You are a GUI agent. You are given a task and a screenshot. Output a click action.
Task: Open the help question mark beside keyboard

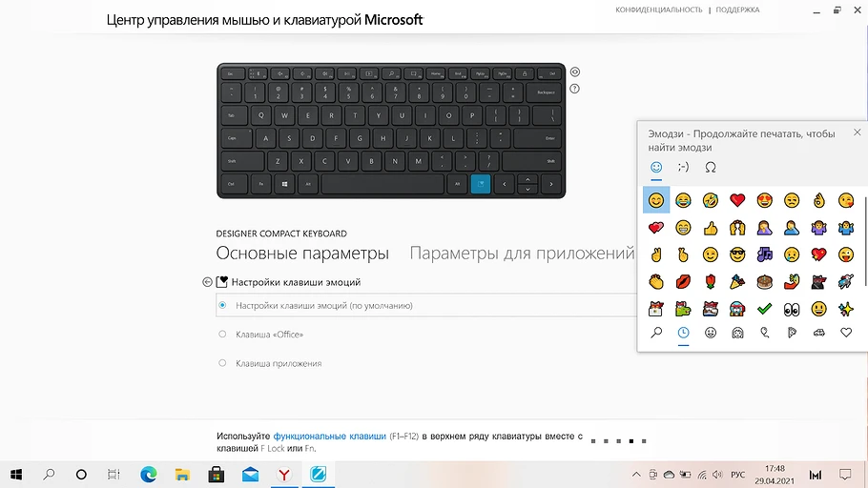[574, 89]
